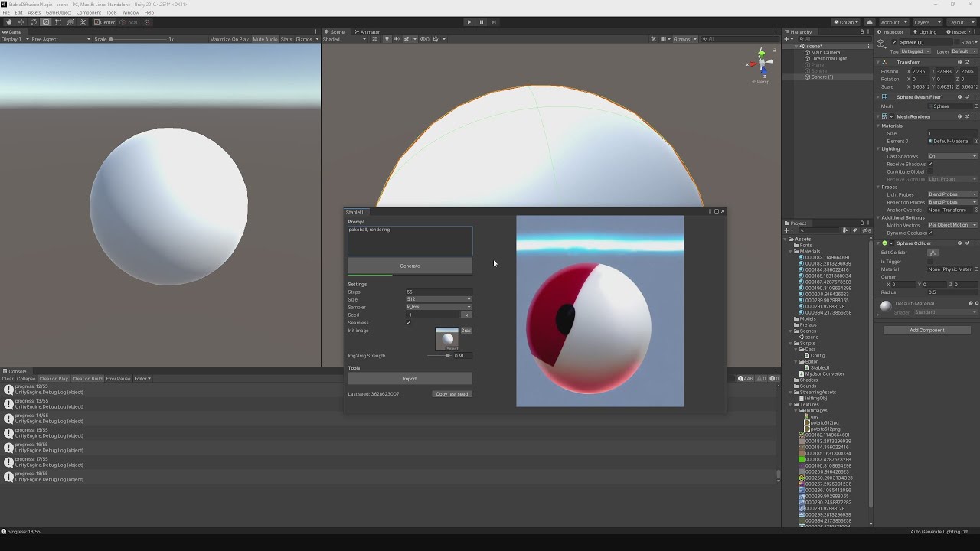
Task: Toggle Contribute Global Illumination checkbox
Action: pos(930,171)
